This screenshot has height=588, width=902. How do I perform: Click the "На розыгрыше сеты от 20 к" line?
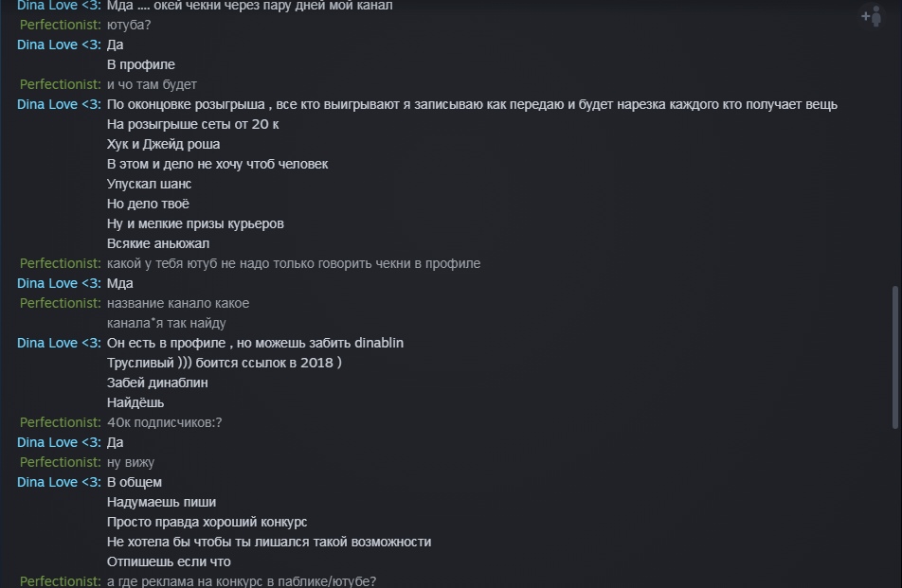(192, 125)
